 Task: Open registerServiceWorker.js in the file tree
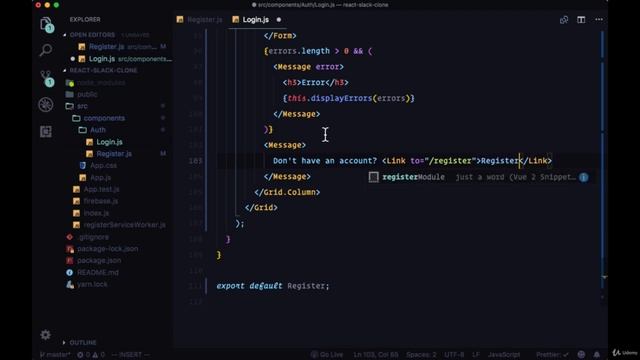tap(124, 225)
